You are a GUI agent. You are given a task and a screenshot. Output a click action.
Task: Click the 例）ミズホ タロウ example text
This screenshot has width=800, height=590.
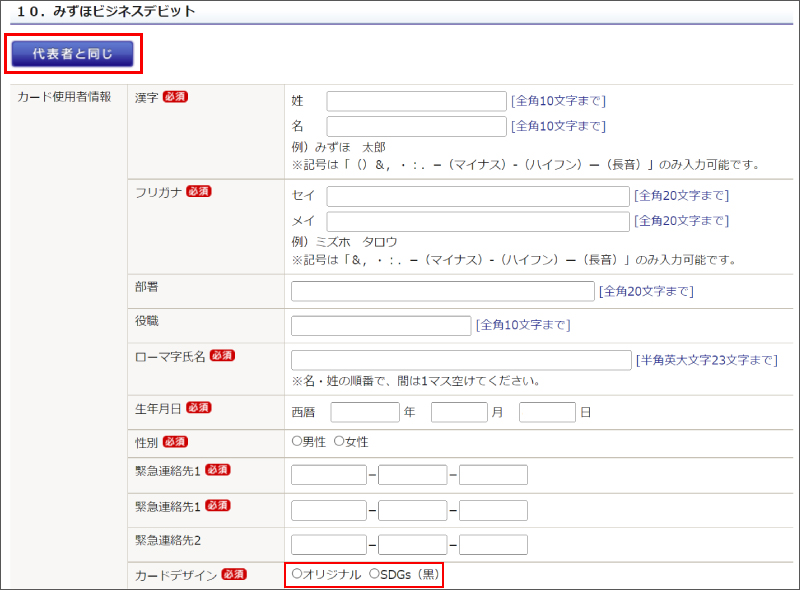coord(344,242)
